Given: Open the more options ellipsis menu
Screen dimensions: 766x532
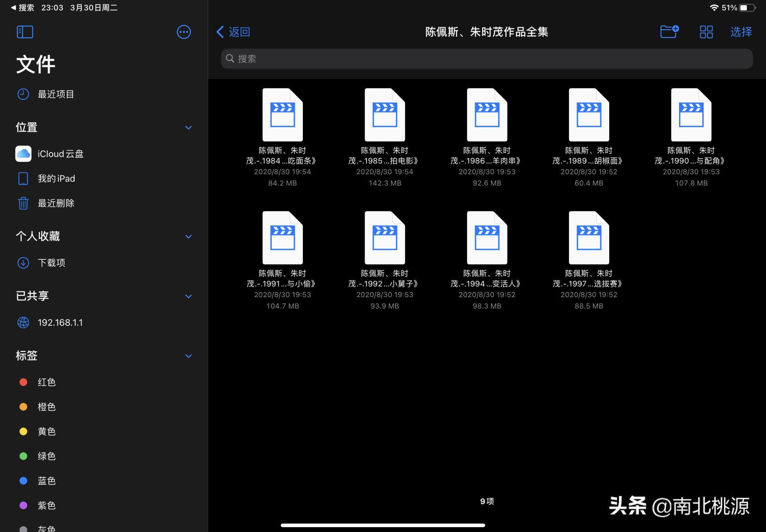Looking at the screenshot, I should click(184, 32).
